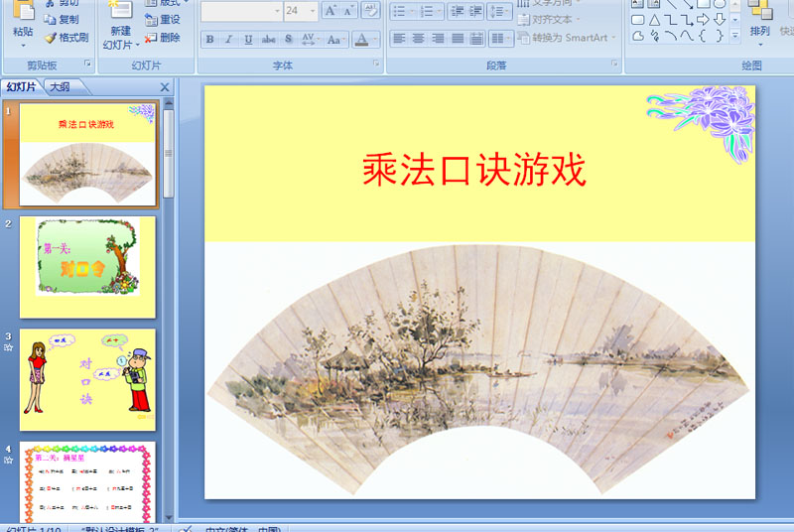Delete the slide (删除)
Viewport: 794px width, 532px height.
pyautogui.click(x=162, y=38)
